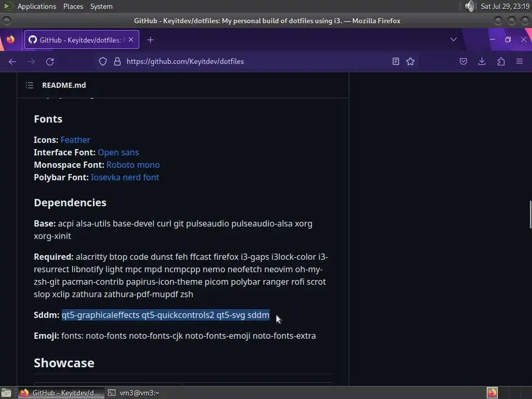The image size is (532, 399).
Task: Select the GitHub - Keyitdev/dotfiles tab
Action: [x=82, y=40]
